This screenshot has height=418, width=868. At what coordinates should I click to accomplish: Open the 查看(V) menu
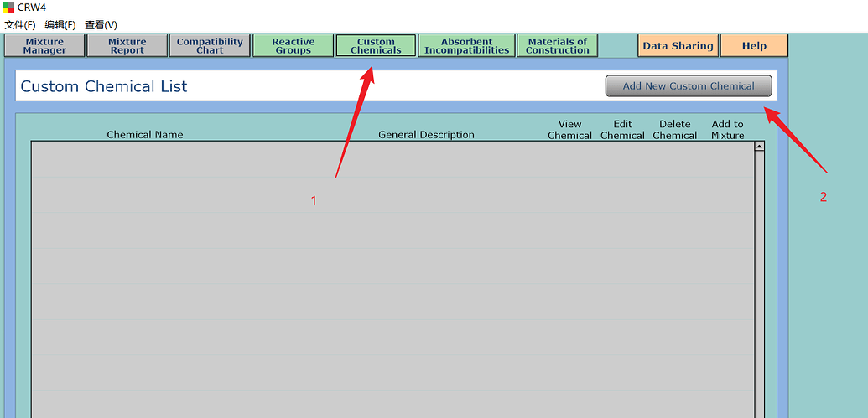[x=101, y=25]
